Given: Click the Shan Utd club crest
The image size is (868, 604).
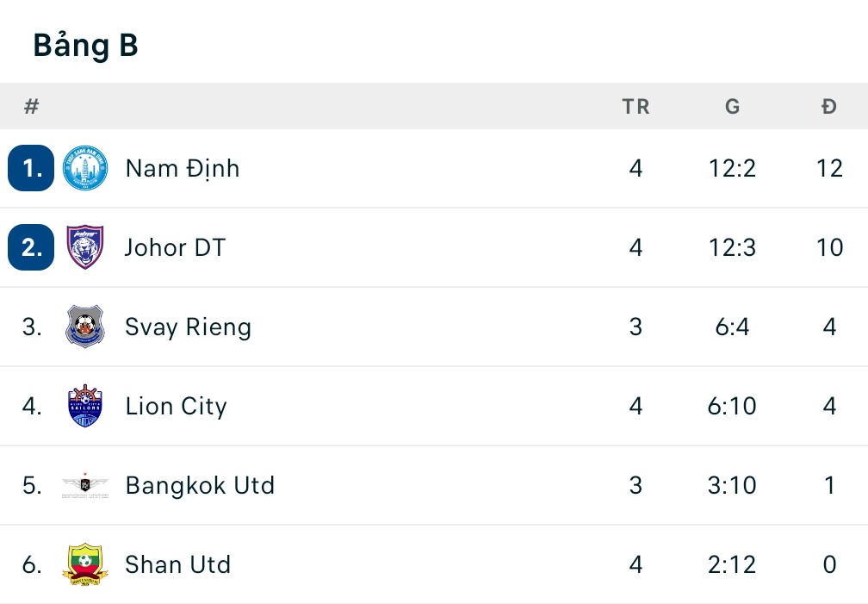Looking at the screenshot, I should point(85,564).
